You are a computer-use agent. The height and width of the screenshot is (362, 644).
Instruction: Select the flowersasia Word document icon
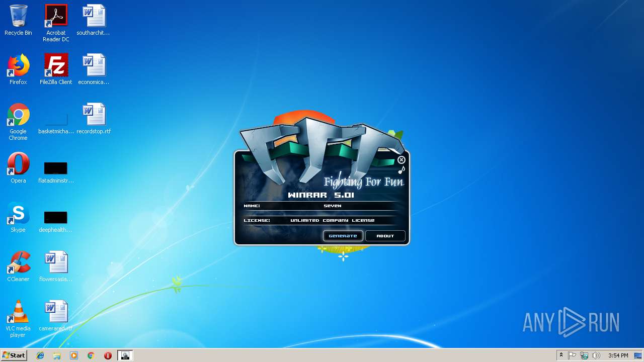click(56, 266)
